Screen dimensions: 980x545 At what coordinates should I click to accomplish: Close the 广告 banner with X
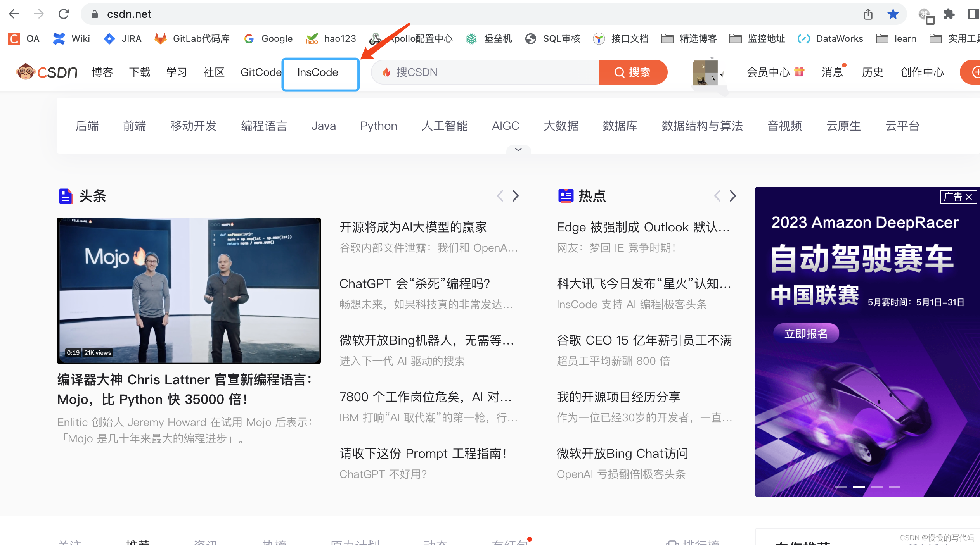pyautogui.click(x=969, y=197)
